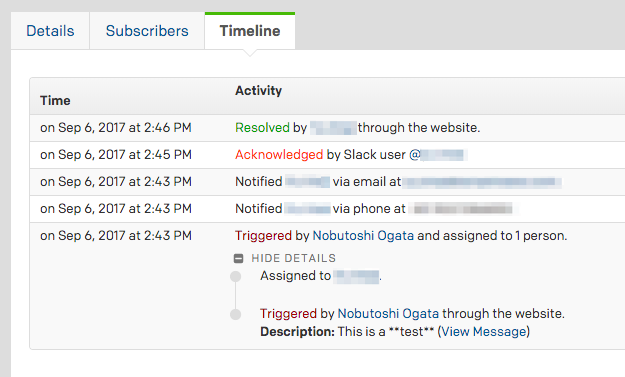Click the blurred Assigned to user name

point(356,276)
